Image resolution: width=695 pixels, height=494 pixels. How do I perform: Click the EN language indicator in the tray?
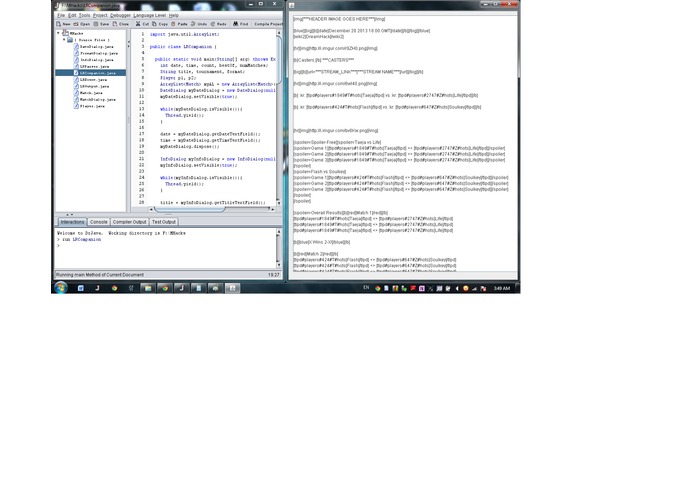coord(366,288)
